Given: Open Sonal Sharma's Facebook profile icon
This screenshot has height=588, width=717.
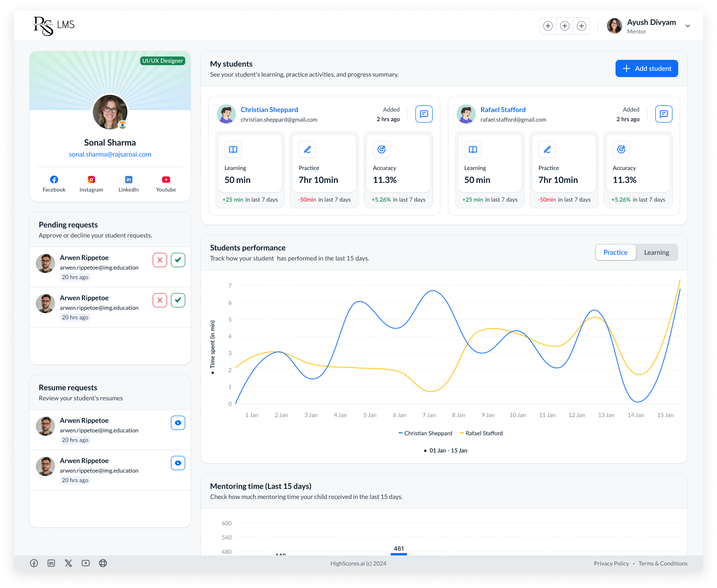Looking at the screenshot, I should tap(54, 180).
